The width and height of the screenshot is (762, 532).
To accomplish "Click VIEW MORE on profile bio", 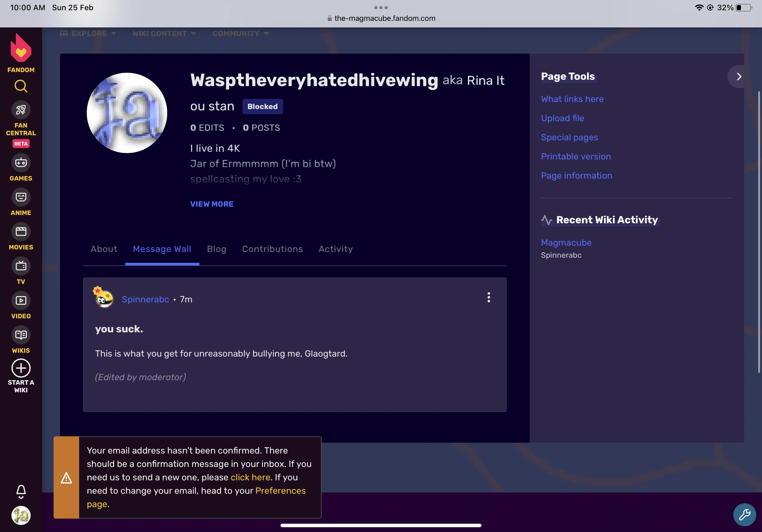I will [x=212, y=204].
